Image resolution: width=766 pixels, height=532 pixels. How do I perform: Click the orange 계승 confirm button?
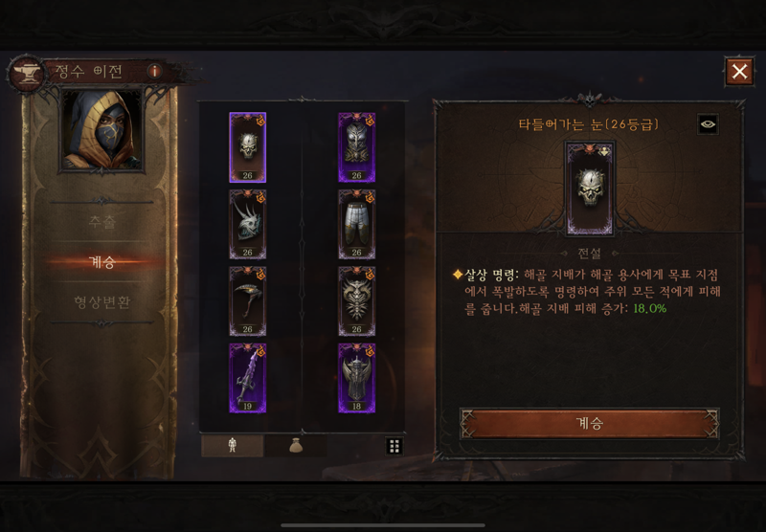point(589,423)
